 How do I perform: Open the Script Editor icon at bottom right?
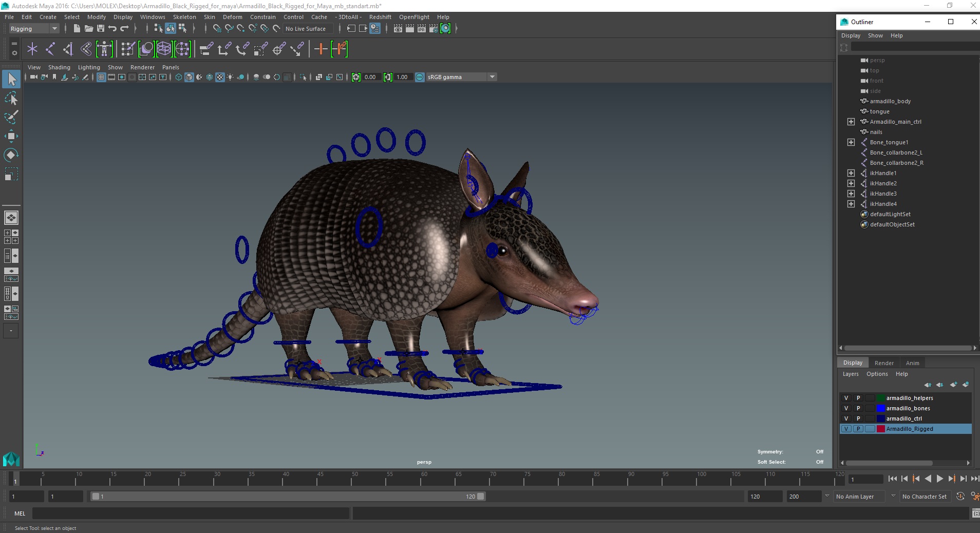coord(975,513)
